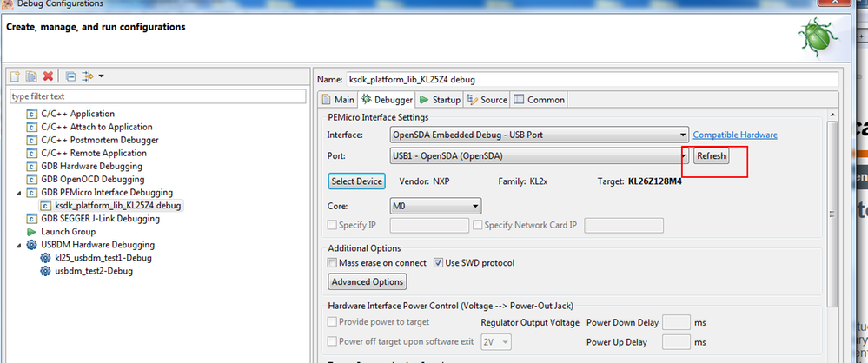Click the C/C++ Application icon
Image resolution: width=868 pixels, height=363 pixels.
point(31,114)
